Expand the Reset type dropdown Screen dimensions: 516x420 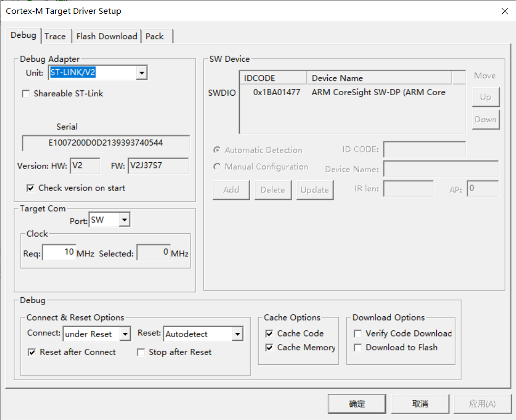tap(237, 334)
